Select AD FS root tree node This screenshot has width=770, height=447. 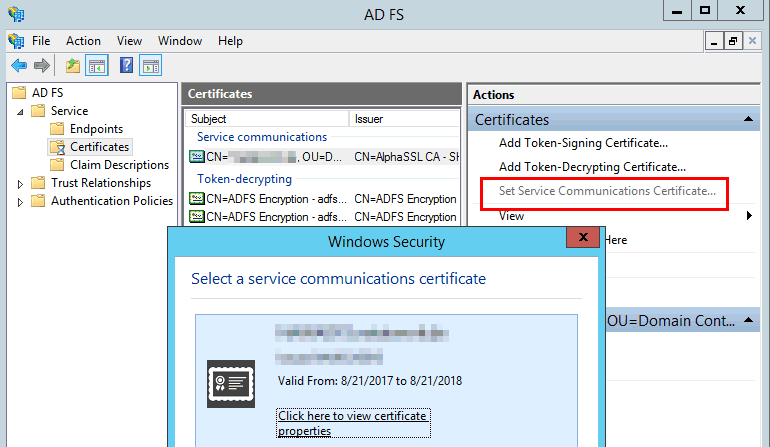click(x=48, y=93)
